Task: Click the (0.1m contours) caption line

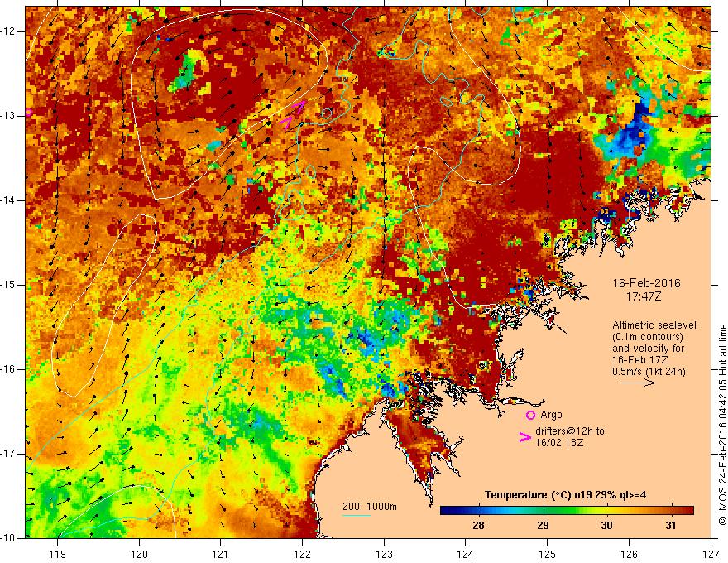Action: 648,337
